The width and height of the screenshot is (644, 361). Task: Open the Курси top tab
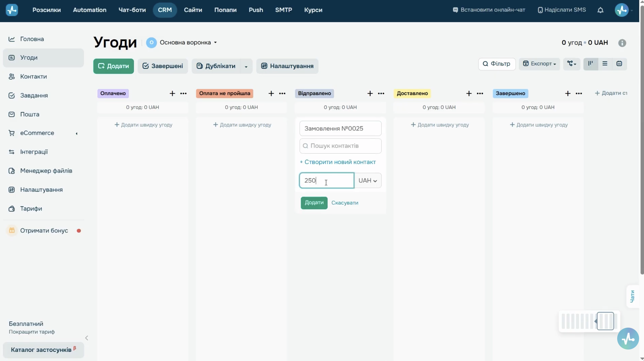pyautogui.click(x=313, y=10)
